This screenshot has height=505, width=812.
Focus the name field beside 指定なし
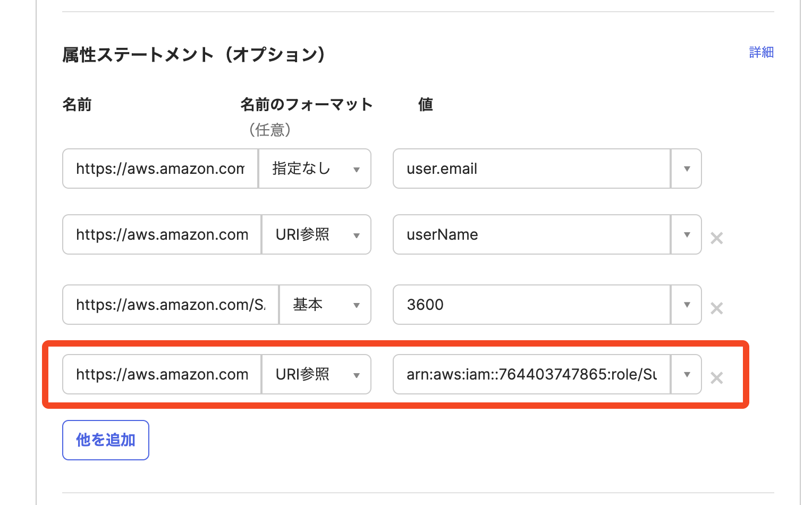(x=160, y=169)
